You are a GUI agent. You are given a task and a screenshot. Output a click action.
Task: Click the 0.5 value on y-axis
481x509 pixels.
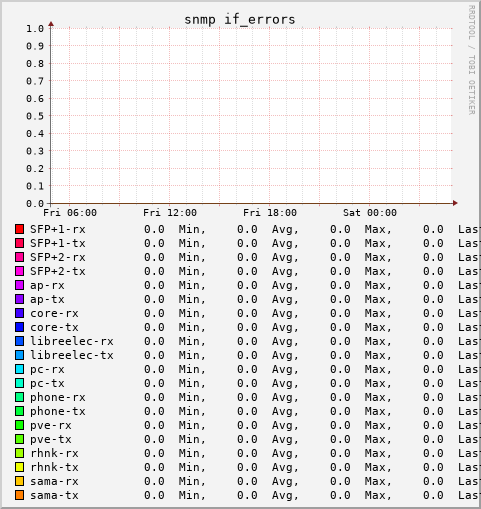click(35, 116)
